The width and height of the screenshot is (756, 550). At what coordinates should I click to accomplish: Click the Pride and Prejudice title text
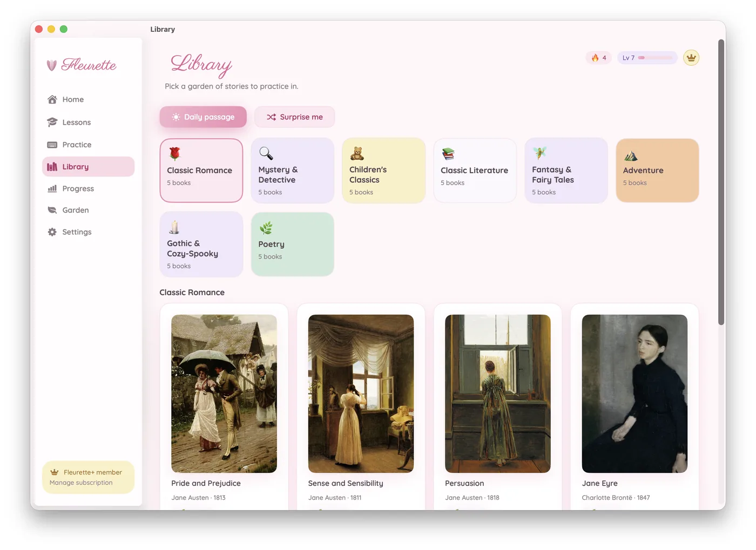tap(206, 484)
